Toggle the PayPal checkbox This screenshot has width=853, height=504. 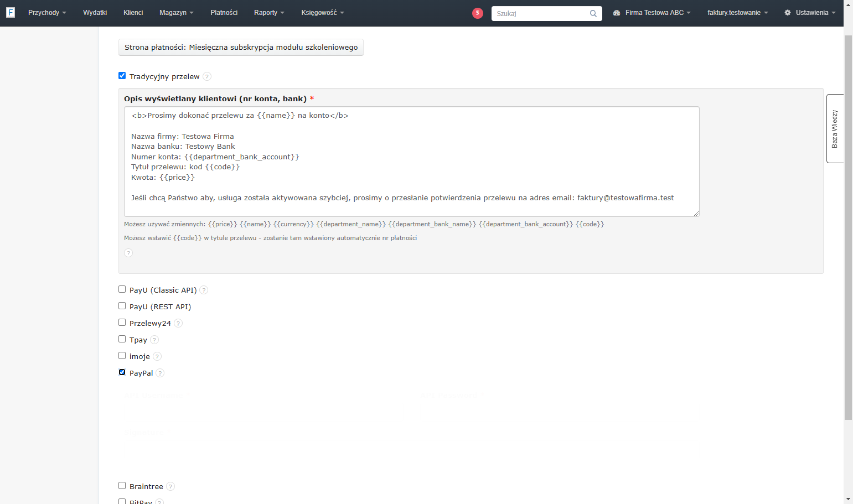point(122,372)
